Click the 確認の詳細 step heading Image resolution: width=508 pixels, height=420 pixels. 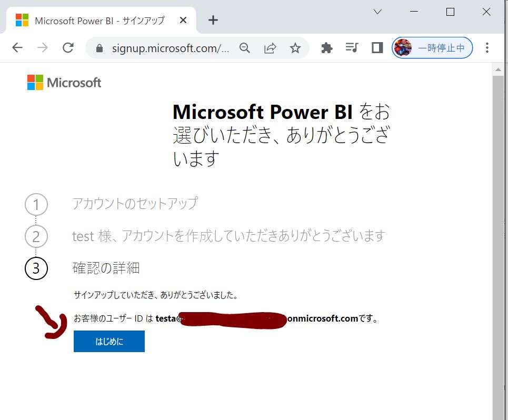tap(106, 268)
